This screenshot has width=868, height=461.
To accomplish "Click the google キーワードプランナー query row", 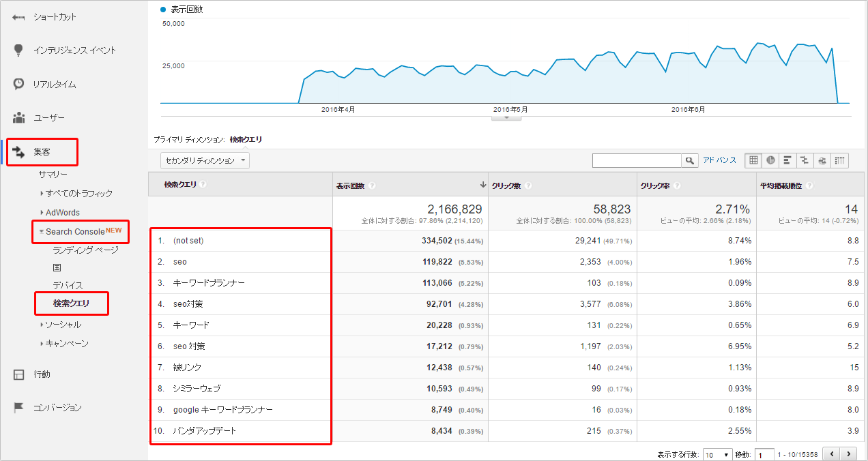I will pyautogui.click(x=223, y=410).
